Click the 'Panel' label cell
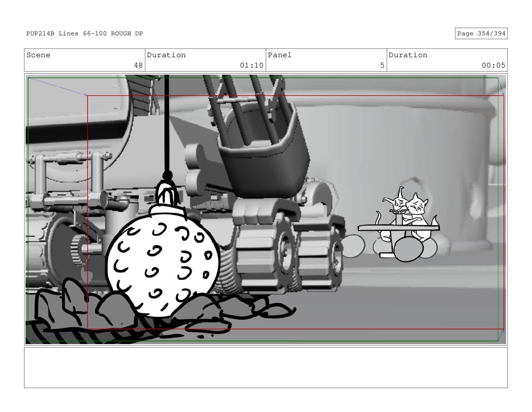The image size is (532, 412). tap(326, 60)
